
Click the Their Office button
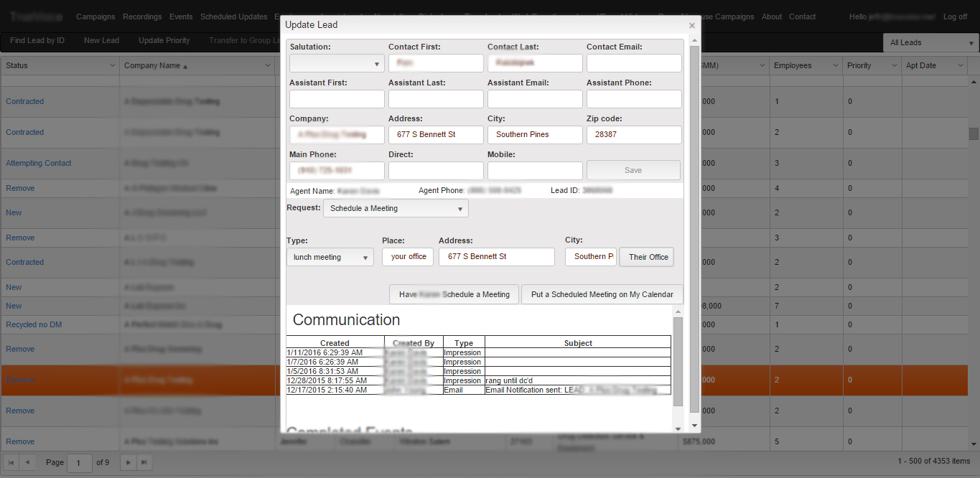[647, 257]
